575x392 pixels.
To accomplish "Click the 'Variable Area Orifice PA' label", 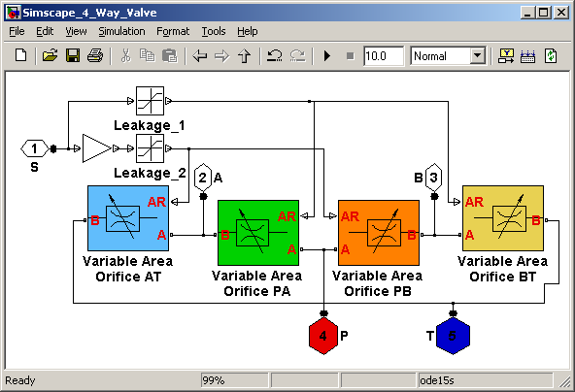I will (x=257, y=283).
